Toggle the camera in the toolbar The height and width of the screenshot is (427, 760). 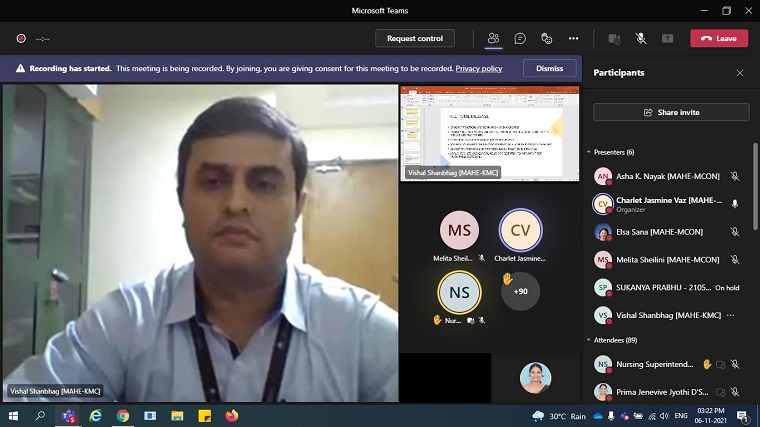coord(614,38)
